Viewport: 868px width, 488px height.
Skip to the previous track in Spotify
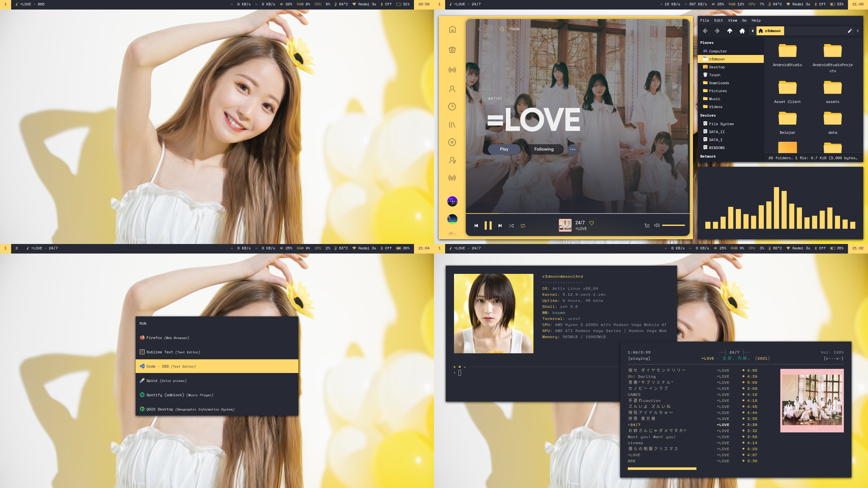click(x=476, y=226)
